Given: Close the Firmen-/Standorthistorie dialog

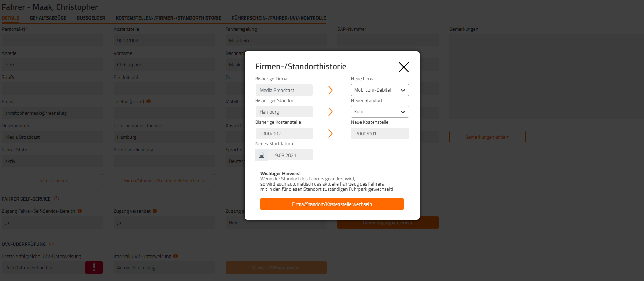Looking at the screenshot, I should coord(403,67).
